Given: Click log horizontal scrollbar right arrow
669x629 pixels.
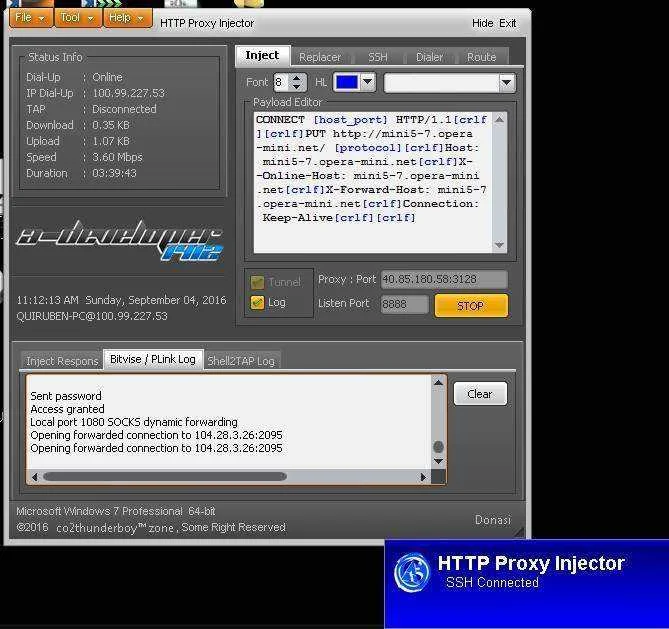Looking at the screenshot, I should 423,477.
